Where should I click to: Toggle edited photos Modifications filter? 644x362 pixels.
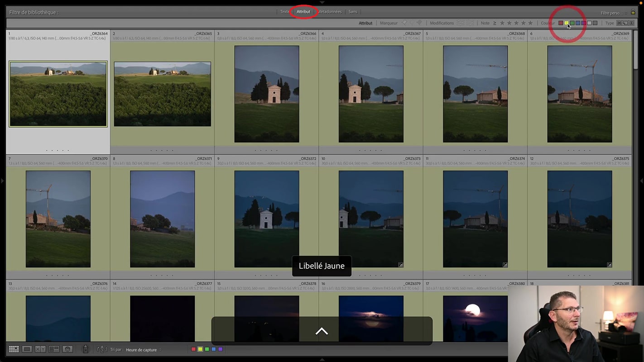461,23
